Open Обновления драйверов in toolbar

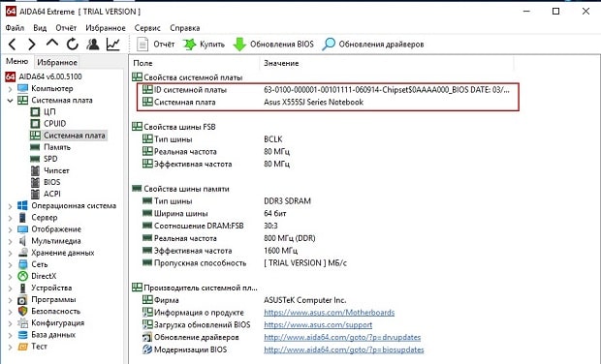pos(373,45)
